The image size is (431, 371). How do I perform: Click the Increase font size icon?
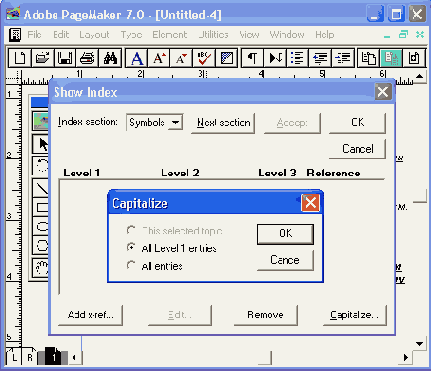(159, 58)
